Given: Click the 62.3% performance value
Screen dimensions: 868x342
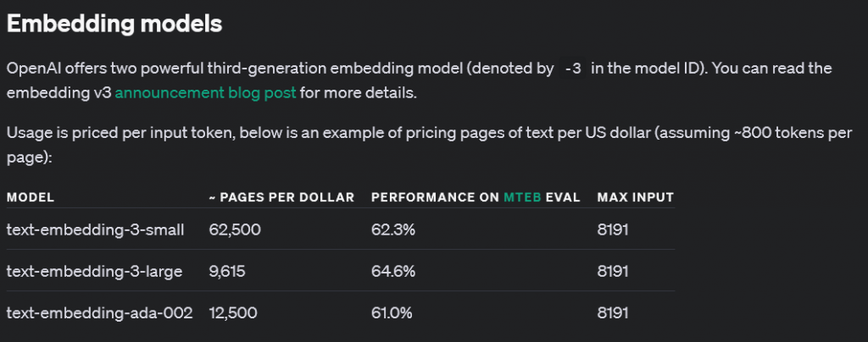Looking at the screenshot, I should click(x=392, y=229).
